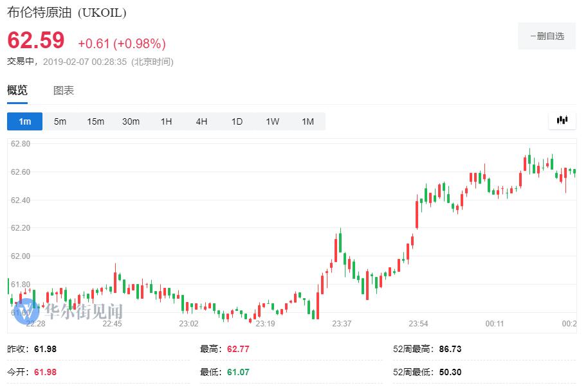Select the 1m interval
The width and height of the screenshot is (588, 390).
24,121
